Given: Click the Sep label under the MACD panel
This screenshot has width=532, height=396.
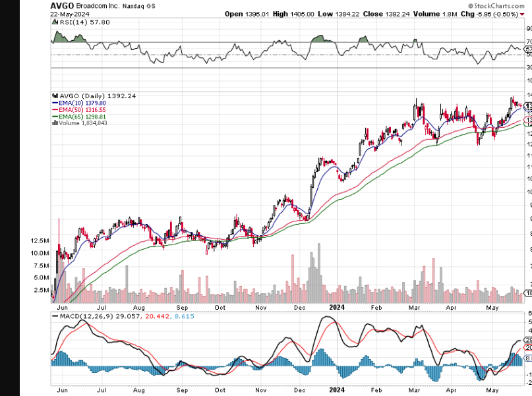Looking at the screenshot, I should (x=182, y=390).
